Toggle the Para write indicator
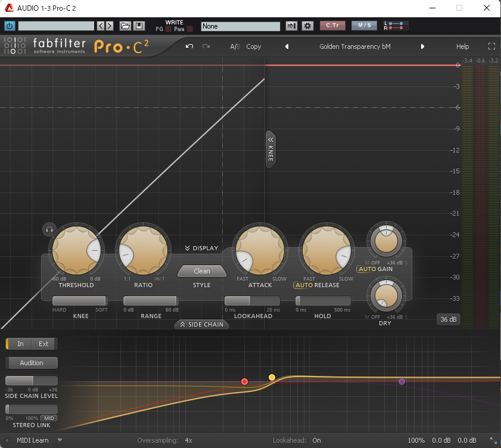Image resolution: width=501 pixels, height=448 pixels. 190,29
